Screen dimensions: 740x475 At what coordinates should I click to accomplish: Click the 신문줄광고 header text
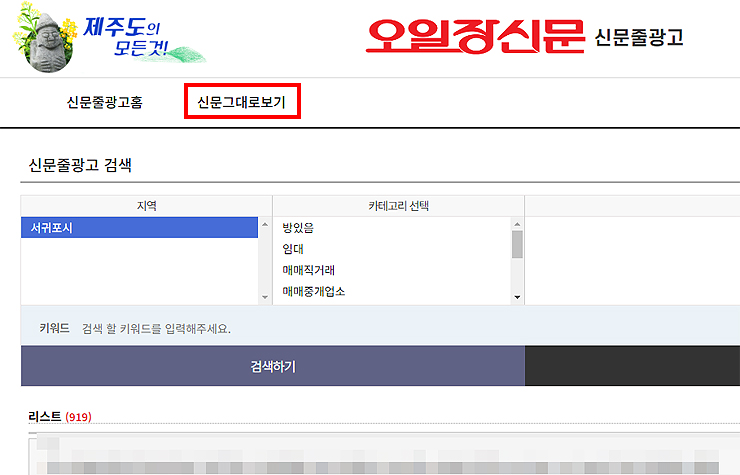coord(639,37)
